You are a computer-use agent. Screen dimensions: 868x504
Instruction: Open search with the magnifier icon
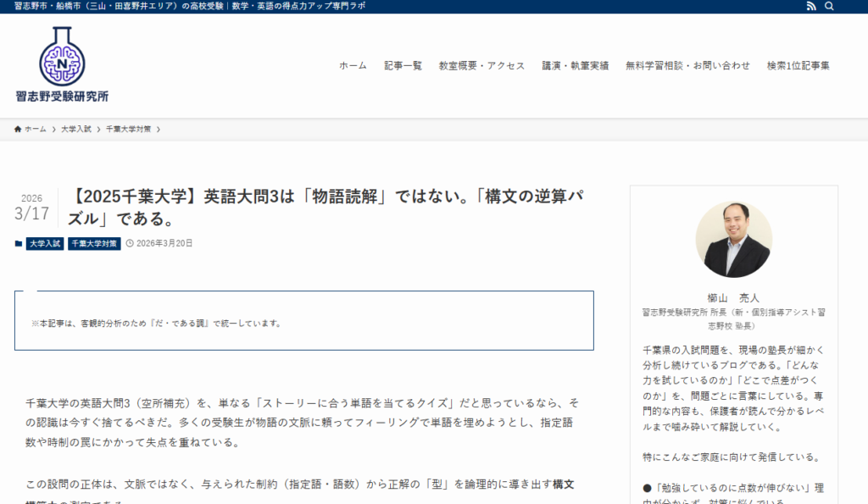tap(830, 6)
